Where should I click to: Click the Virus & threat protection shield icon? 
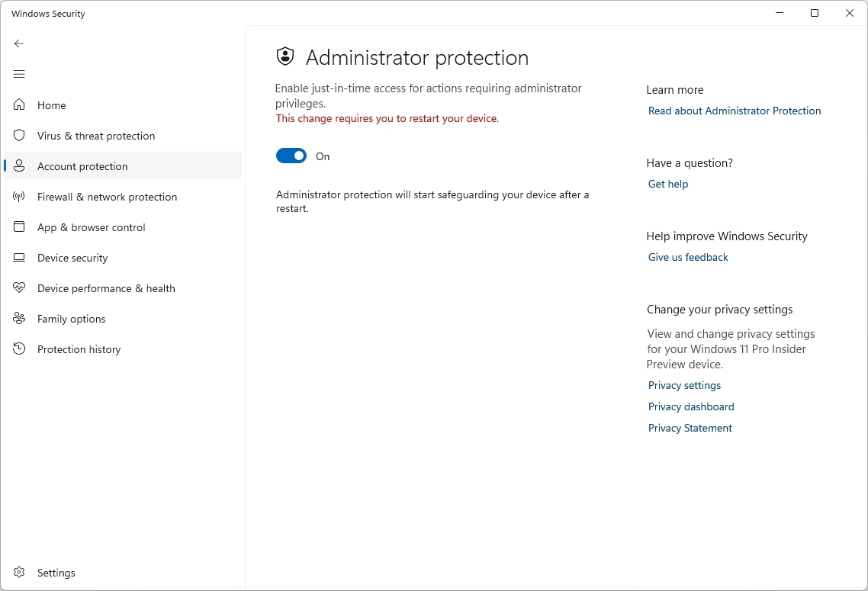pos(19,136)
